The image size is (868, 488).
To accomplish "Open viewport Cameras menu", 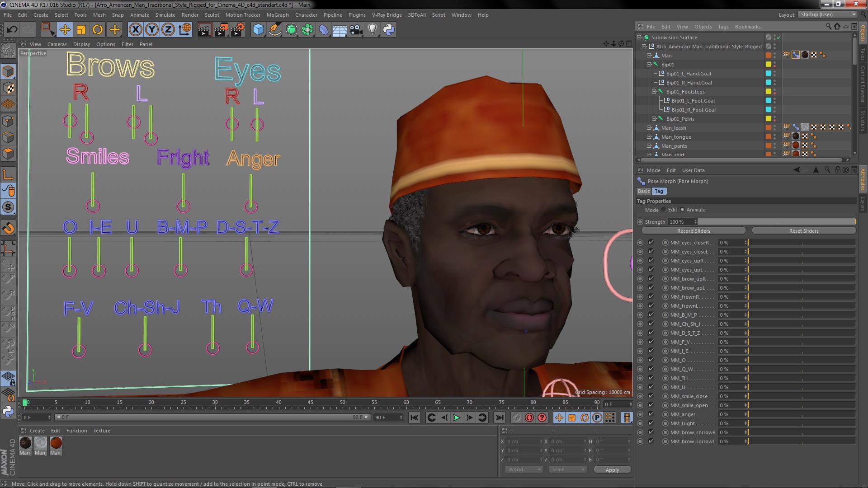I will [x=57, y=44].
